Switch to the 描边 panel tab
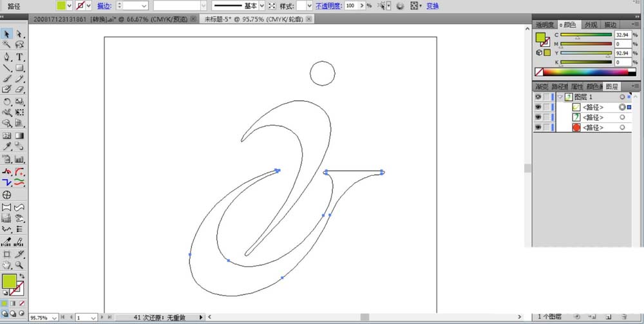 [611, 25]
